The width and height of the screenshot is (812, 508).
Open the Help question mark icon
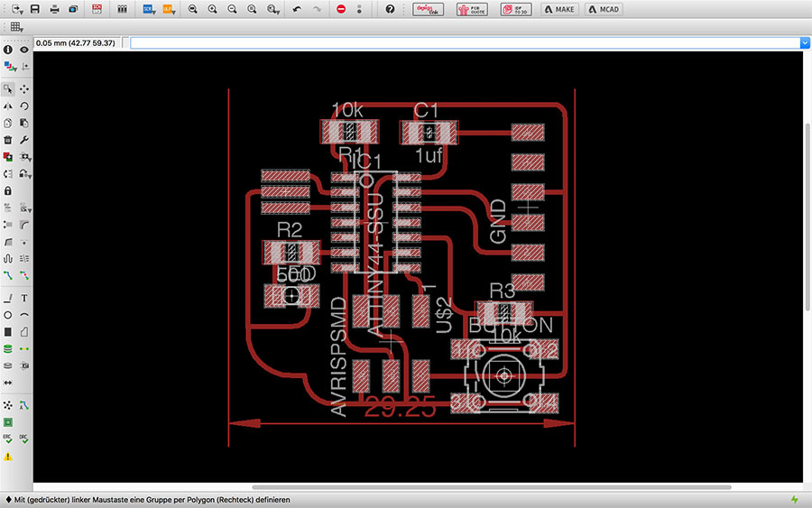[390, 9]
